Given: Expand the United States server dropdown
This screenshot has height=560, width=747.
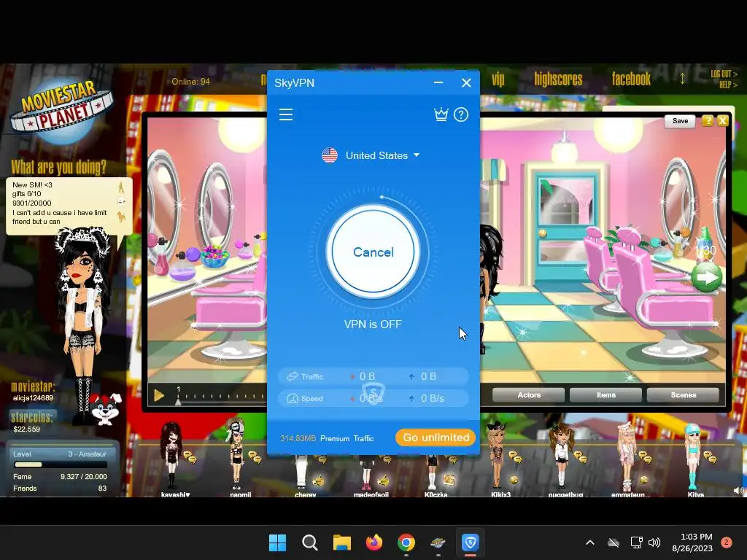Looking at the screenshot, I should point(417,155).
